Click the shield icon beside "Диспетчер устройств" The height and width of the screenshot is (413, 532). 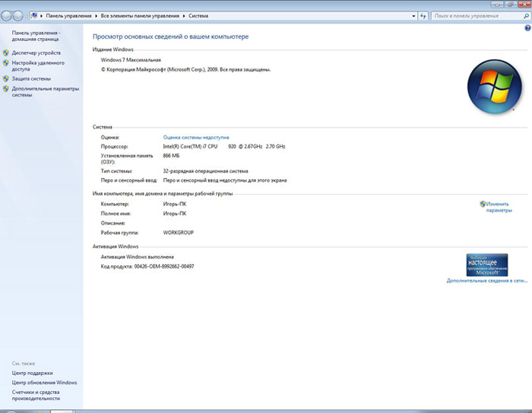point(6,53)
